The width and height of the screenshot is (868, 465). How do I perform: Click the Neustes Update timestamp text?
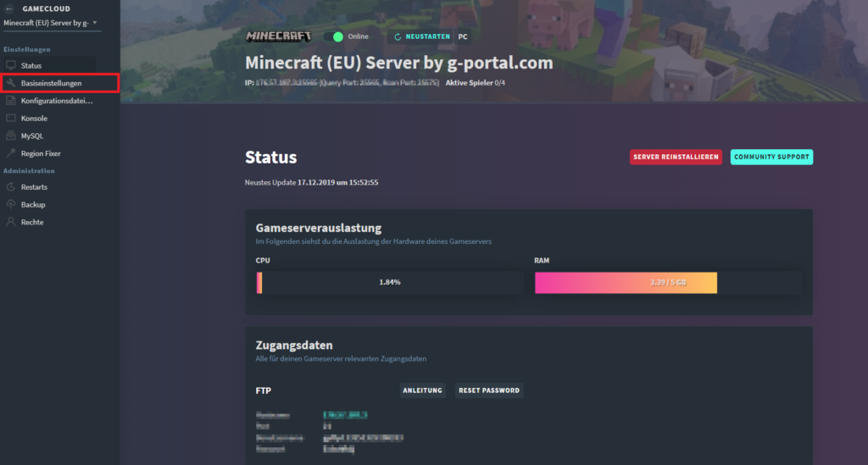[312, 182]
